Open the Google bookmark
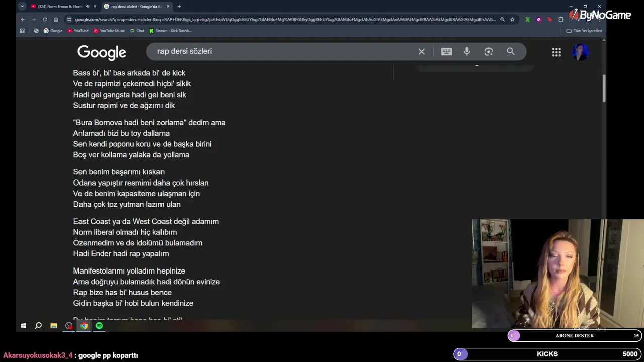Image resolution: width=644 pixels, height=362 pixels. 53,31
